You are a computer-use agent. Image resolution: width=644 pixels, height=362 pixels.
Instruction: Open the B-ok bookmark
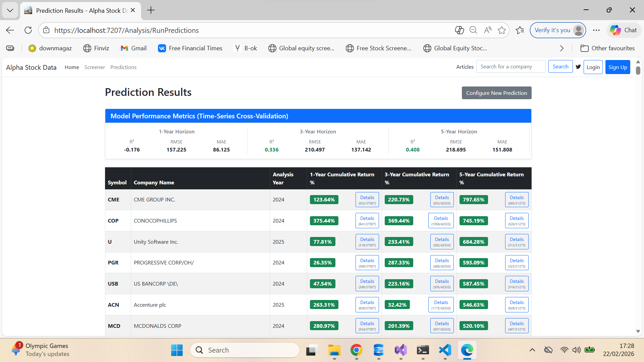click(x=246, y=48)
